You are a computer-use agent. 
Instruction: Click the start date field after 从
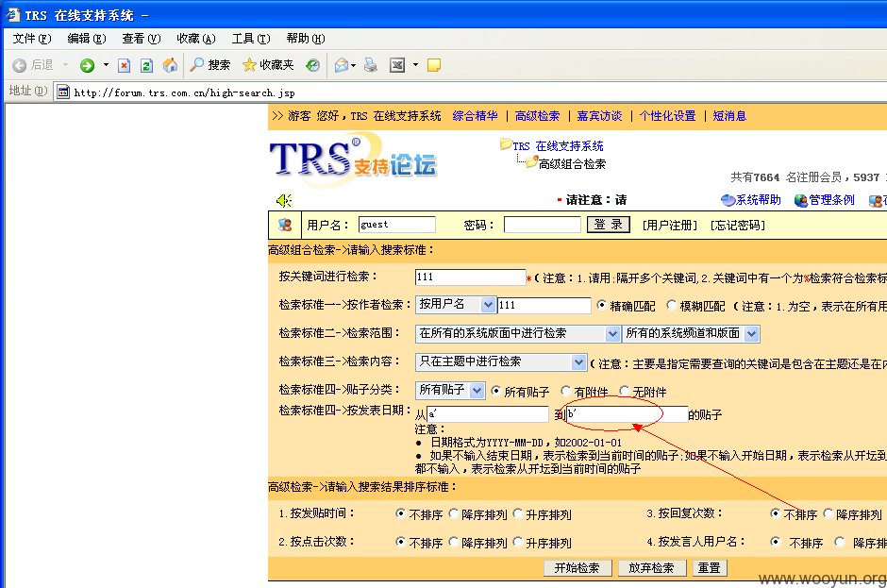tap(488, 414)
